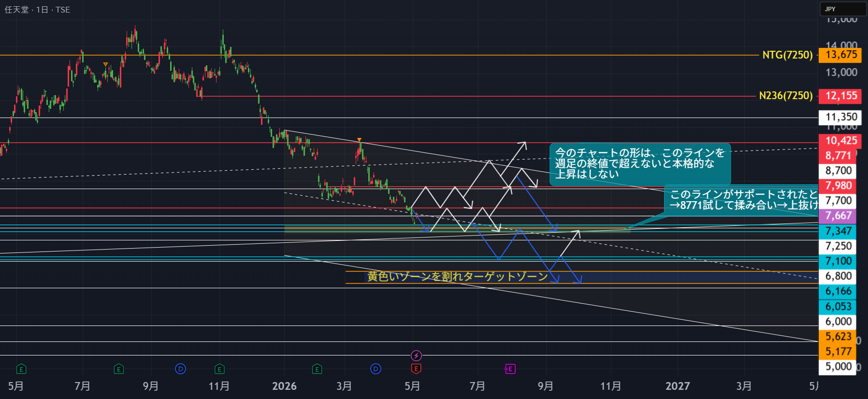Select the red 7,980 price label

pos(838,186)
